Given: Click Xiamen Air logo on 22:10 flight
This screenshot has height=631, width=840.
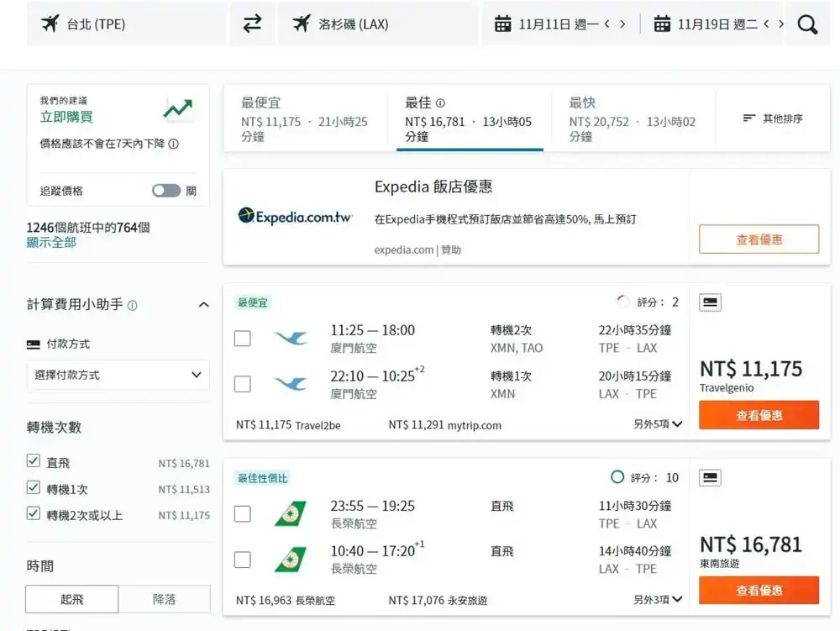Looking at the screenshot, I should pyautogui.click(x=291, y=383).
